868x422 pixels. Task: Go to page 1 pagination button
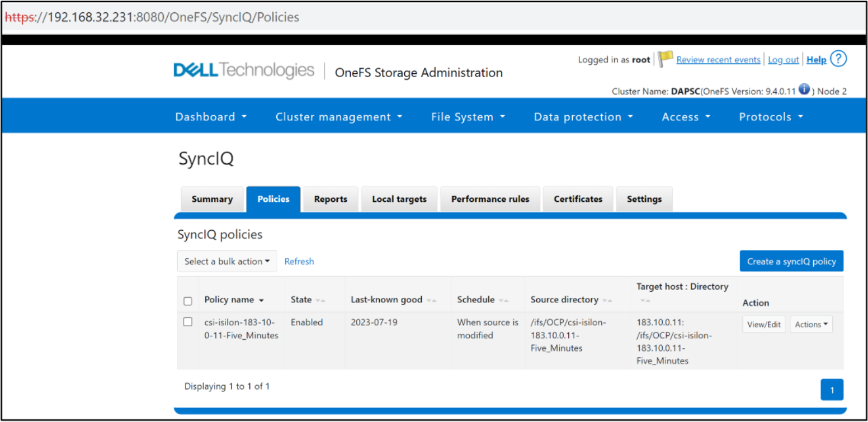832,390
